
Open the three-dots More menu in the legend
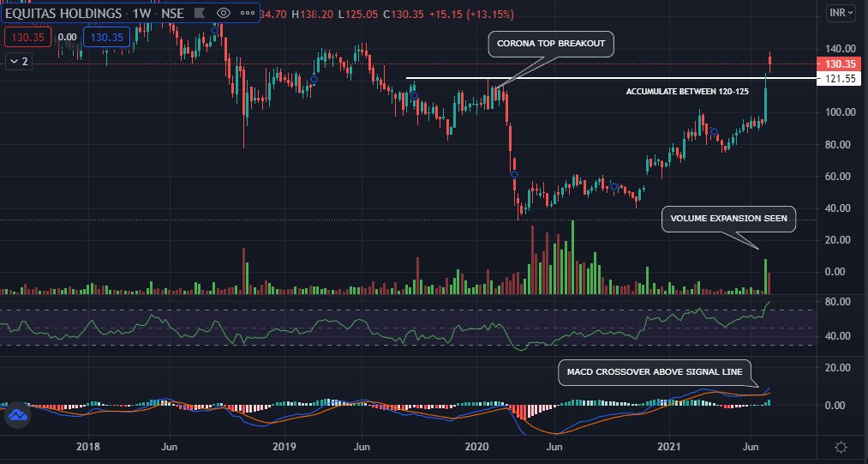point(246,14)
